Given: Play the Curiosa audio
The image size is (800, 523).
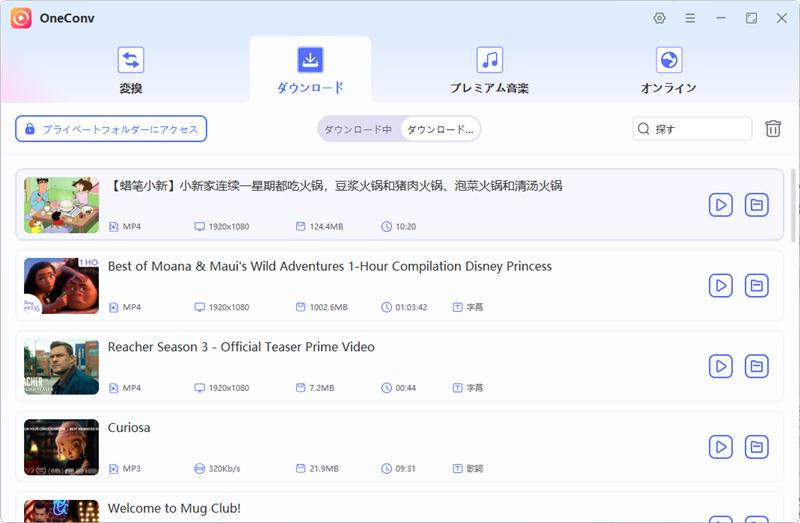Looking at the screenshot, I should [720, 446].
